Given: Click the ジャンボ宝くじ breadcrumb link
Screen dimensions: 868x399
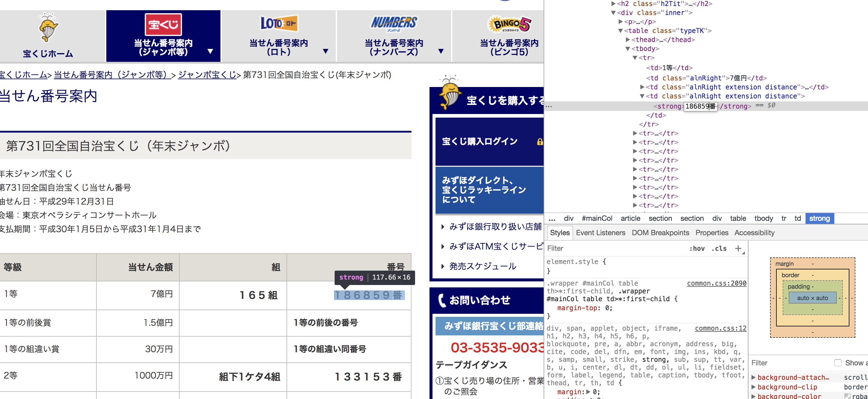Looking at the screenshot, I should (x=207, y=75).
